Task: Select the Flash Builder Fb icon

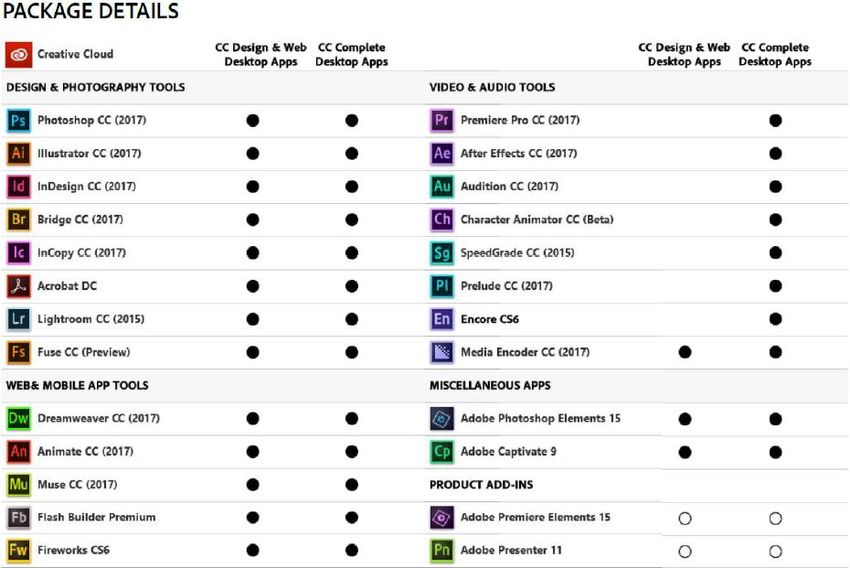Action: (18, 518)
